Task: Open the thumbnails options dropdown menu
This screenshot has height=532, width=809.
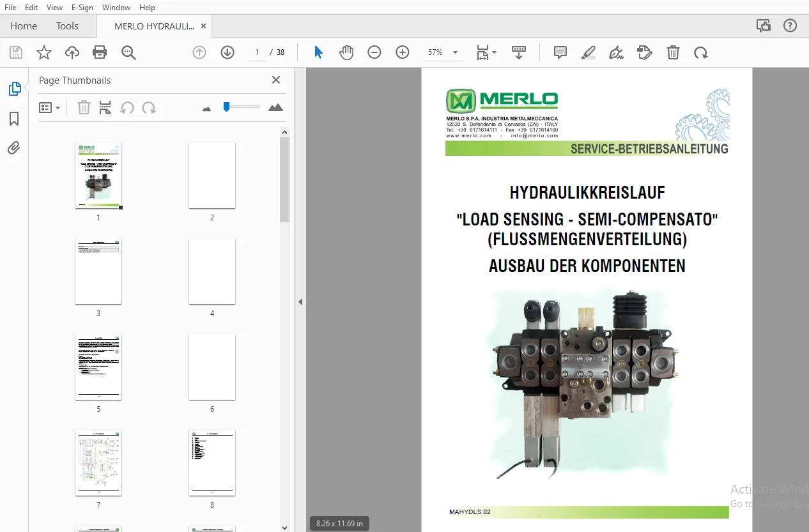Action: [49, 107]
